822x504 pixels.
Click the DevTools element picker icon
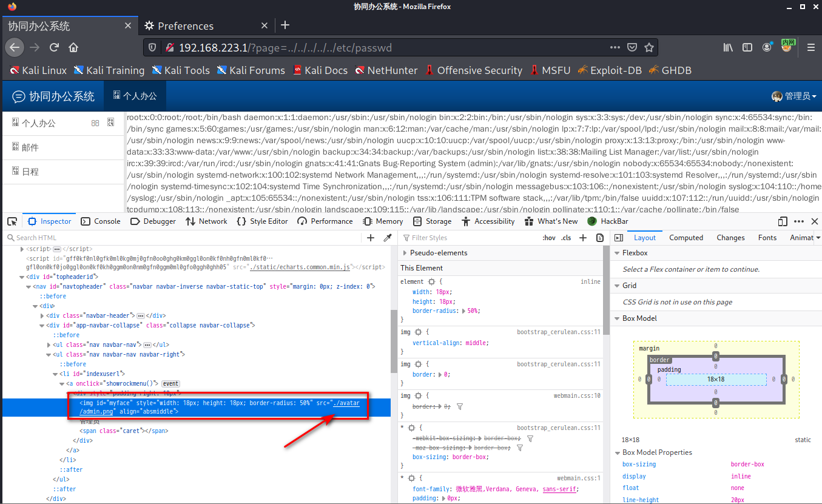pyautogui.click(x=12, y=221)
